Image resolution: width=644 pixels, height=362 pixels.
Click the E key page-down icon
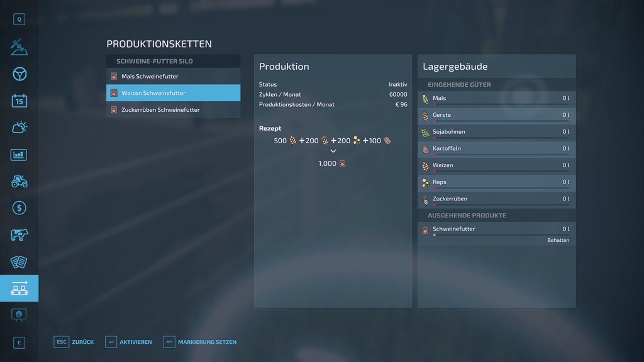[19, 343]
